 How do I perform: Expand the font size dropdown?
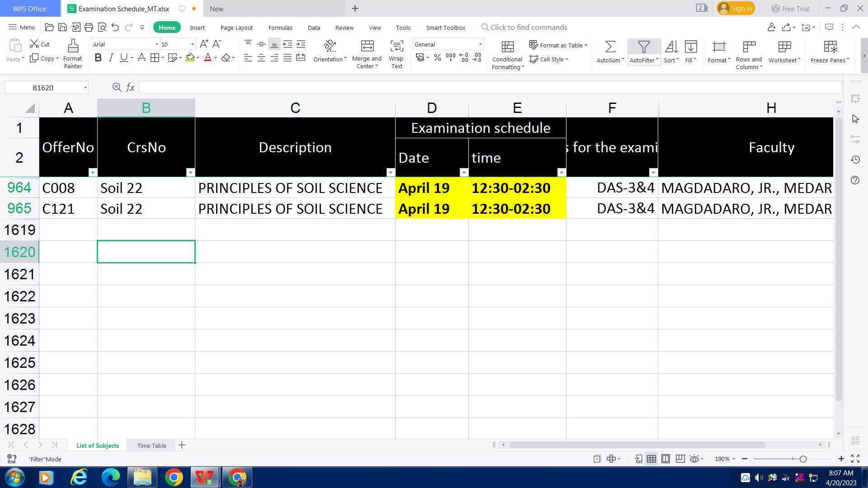click(x=193, y=44)
